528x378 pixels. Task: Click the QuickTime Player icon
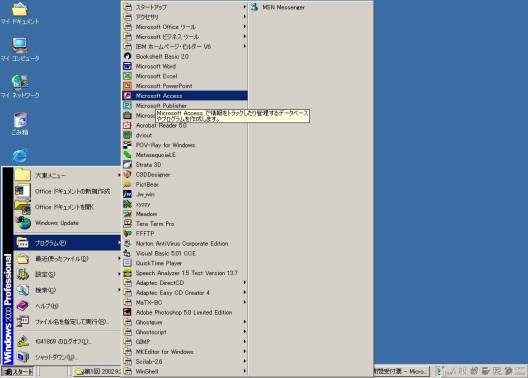(127, 263)
